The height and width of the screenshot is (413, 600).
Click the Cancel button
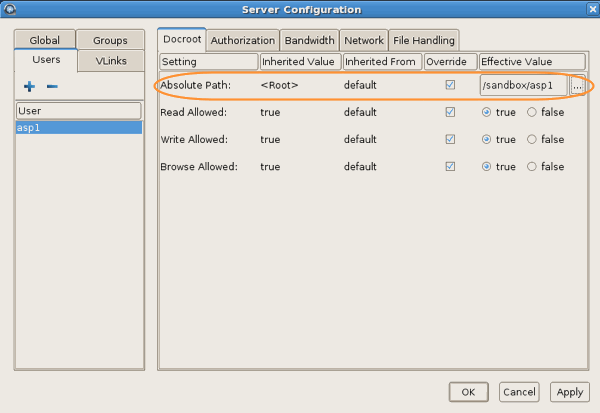tap(519, 392)
